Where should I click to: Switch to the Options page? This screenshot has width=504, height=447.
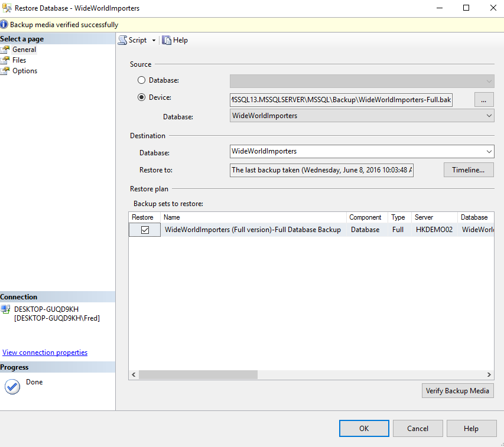point(25,71)
